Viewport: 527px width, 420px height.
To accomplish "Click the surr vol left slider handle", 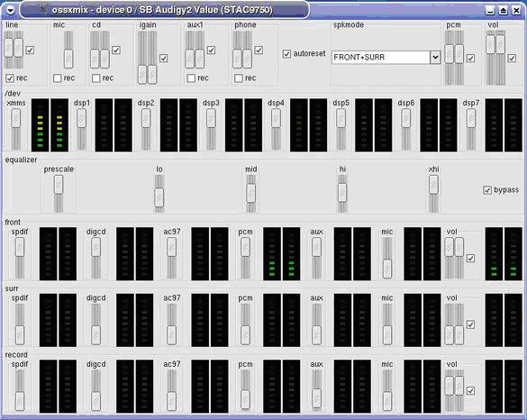I will 450,335.
